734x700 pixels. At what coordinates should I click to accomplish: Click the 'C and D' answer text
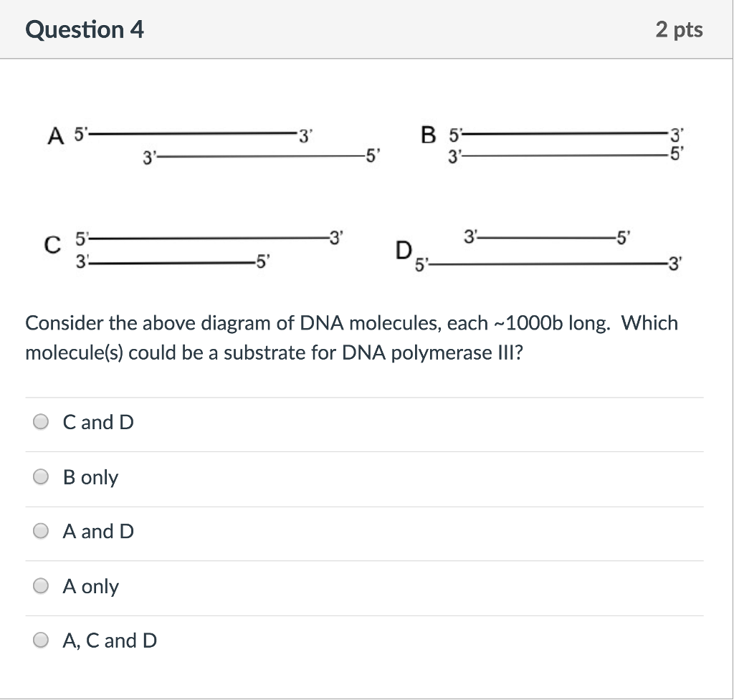pyautogui.click(x=98, y=422)
